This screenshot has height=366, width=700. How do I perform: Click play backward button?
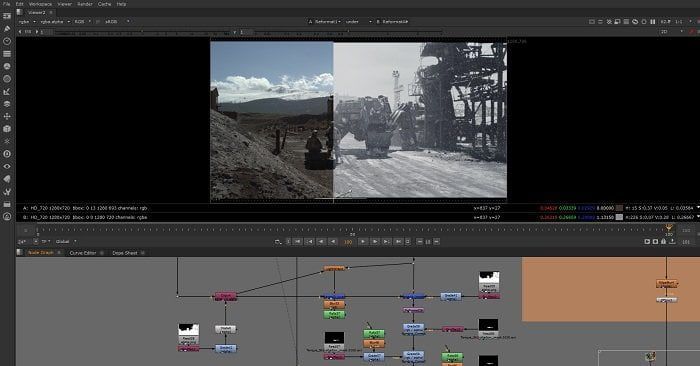pyautogui.click(x=333, y=241)
